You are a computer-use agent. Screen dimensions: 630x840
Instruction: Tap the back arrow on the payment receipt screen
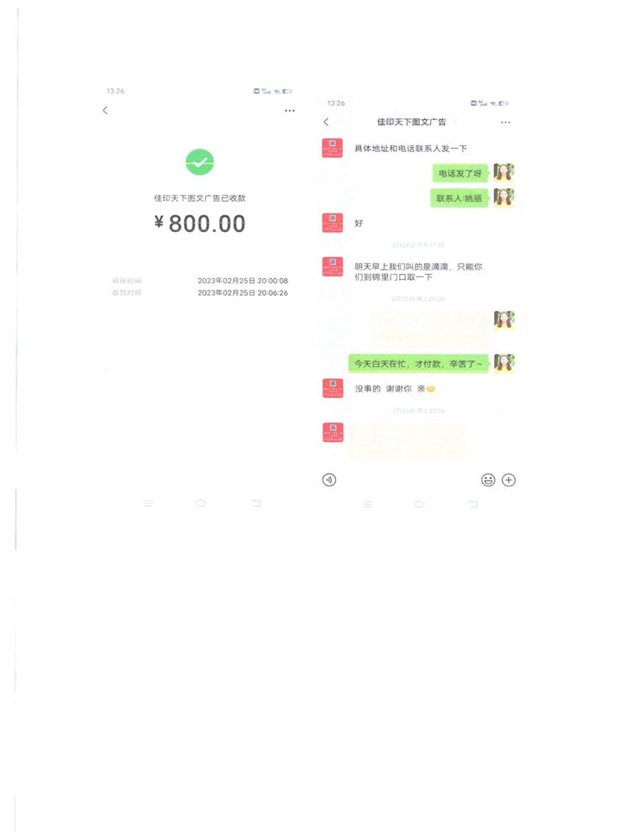coord(105,110)
